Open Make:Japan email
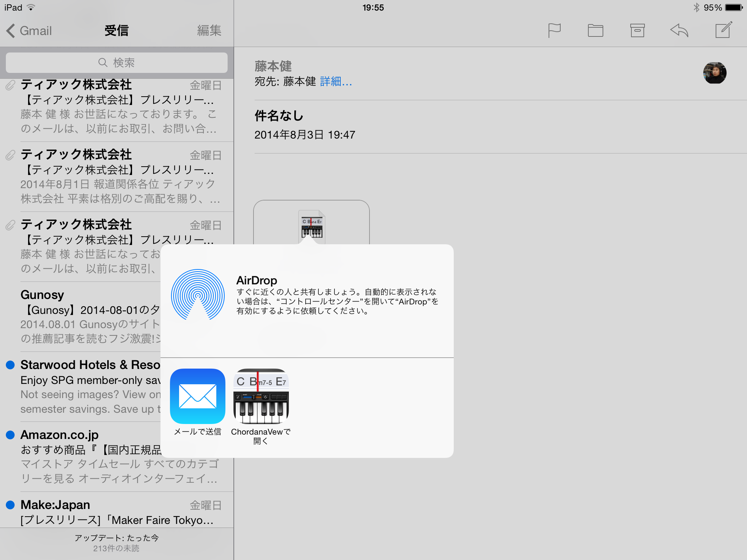 click(x=117, y=510)
